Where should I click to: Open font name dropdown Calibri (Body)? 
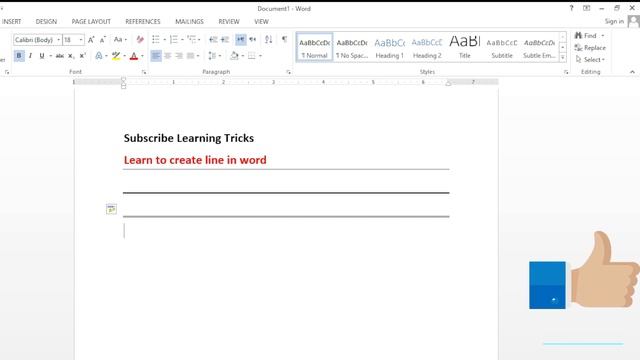[x=58, y=40]
